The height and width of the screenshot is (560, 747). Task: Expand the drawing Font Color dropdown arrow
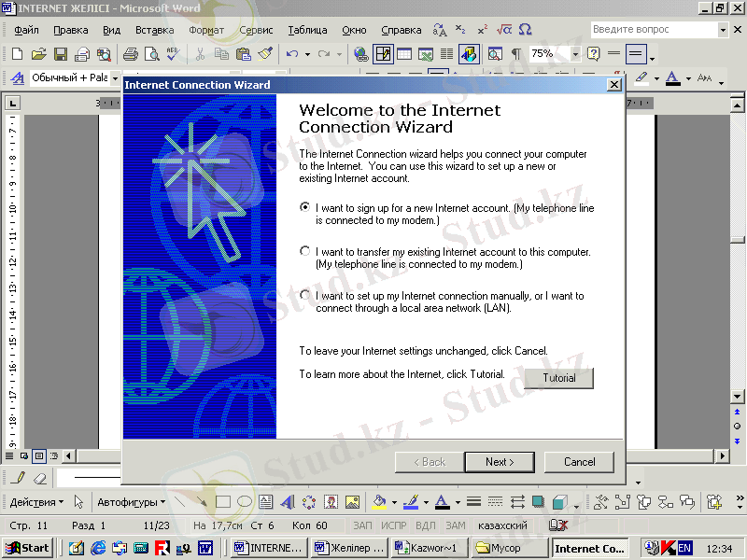pos(458,502)
